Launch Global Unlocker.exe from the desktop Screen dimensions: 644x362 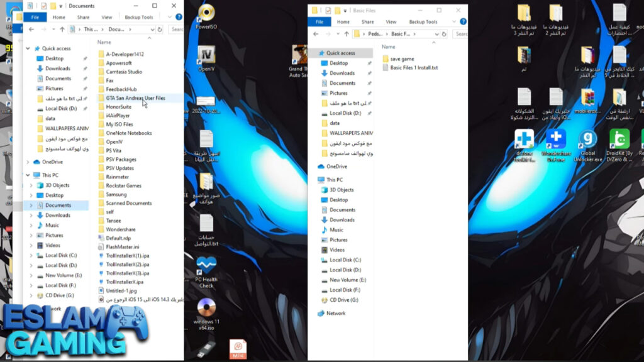[588, 140]
